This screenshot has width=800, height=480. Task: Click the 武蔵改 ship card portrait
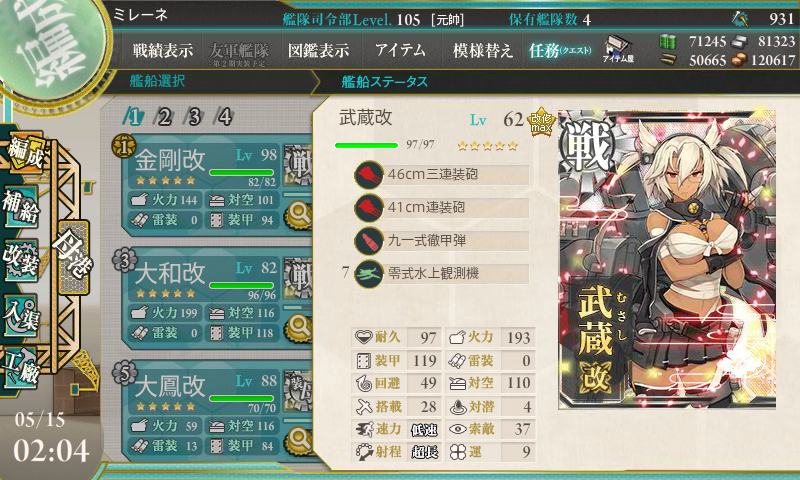(x=667, y=259)
